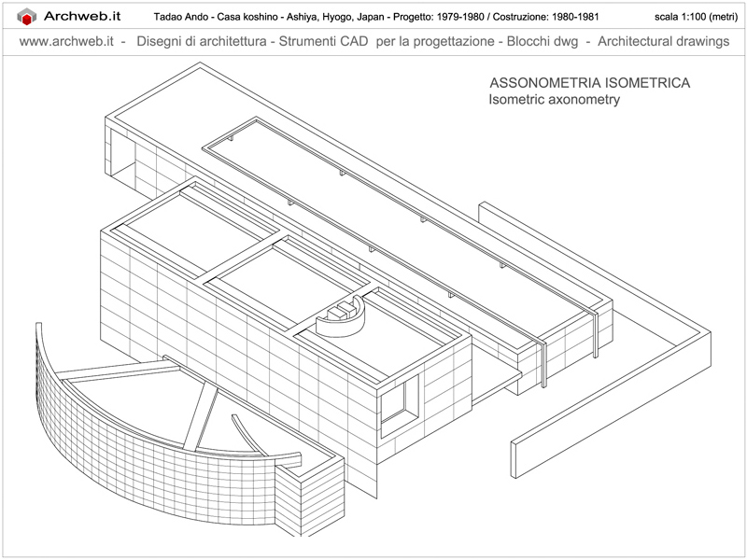Viewport: 747px width, 560px height.
Task: Click the 'scala 1:100 (metri)' label
Action: (696, 17)
